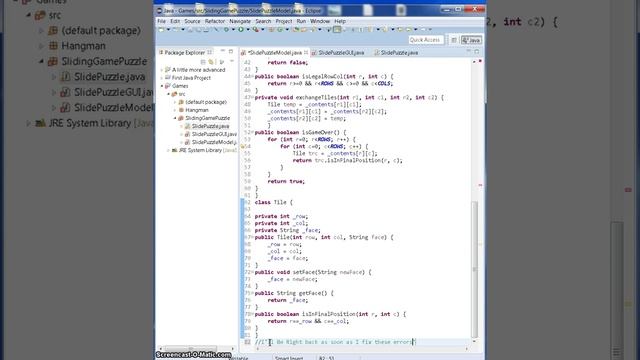Open the Window menu
Viewport: 640px width, 360px height.
point(320,21)
